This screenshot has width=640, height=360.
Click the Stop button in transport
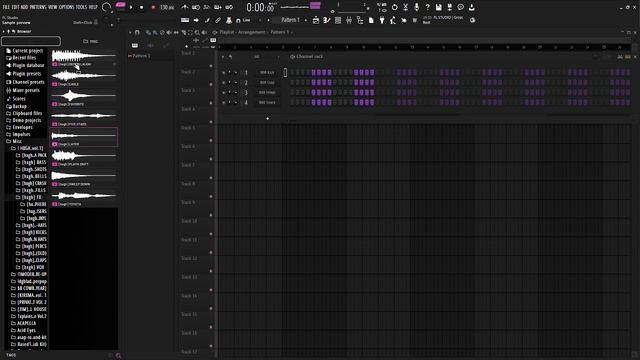pos(142,7)
